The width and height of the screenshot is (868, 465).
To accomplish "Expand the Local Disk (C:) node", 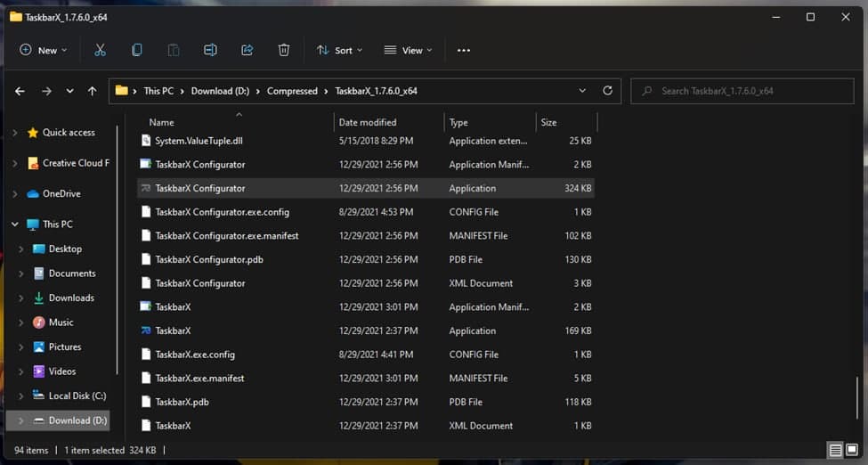I will click(x=21, y=396).
